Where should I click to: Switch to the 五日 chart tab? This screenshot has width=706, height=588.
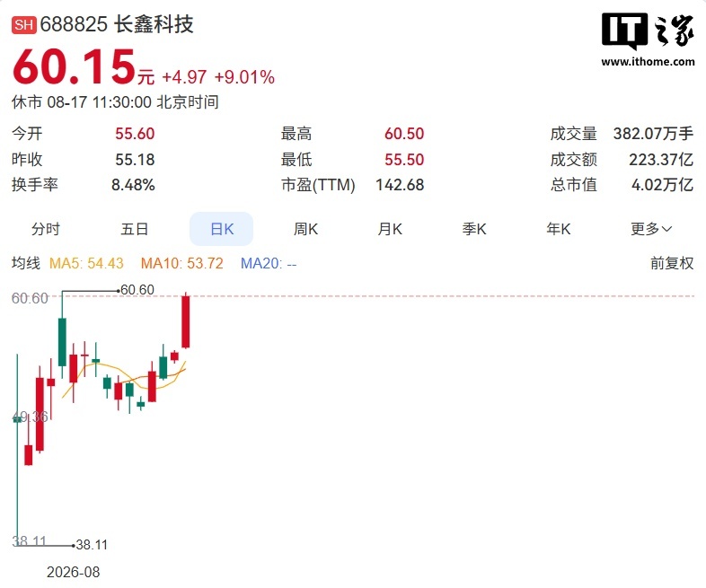point(134,229)
